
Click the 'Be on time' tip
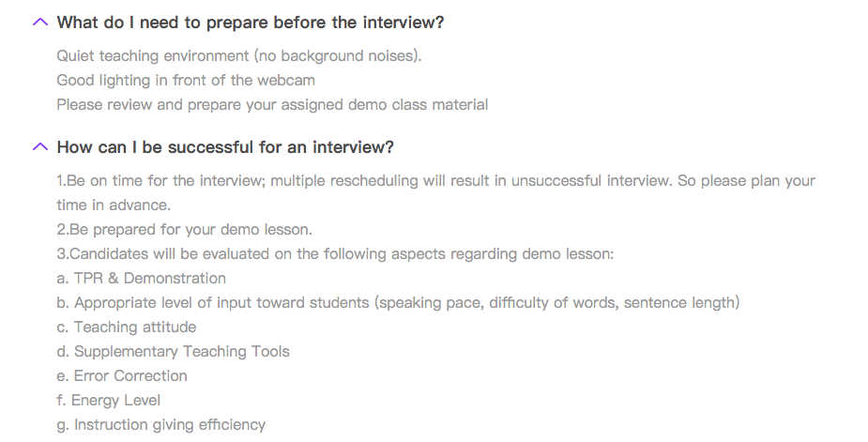pos(435,181)
